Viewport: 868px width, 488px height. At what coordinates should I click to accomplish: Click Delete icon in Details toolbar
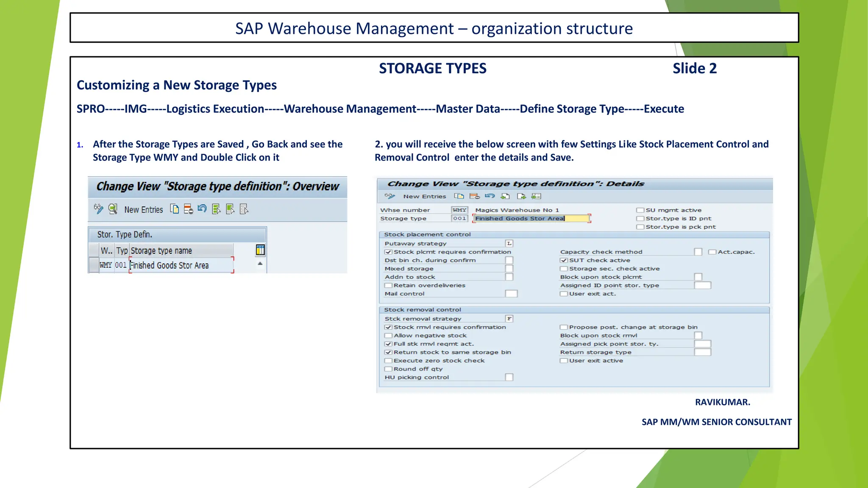click(475, 196)
